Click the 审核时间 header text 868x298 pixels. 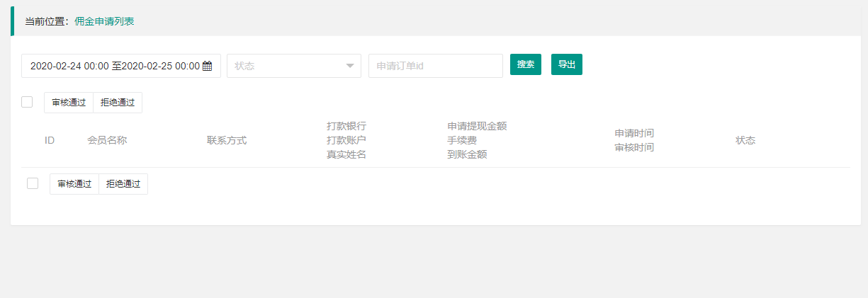point(634,147)
